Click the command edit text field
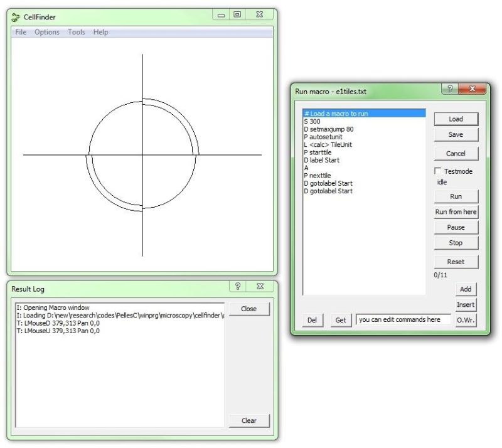 (403, 319)
